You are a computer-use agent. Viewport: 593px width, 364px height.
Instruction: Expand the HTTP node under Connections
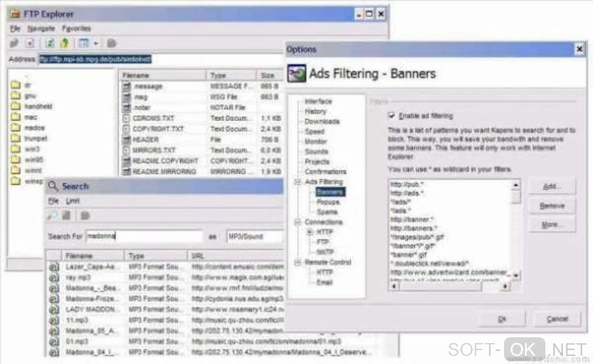pyautogui.click(x=310, y=232)
